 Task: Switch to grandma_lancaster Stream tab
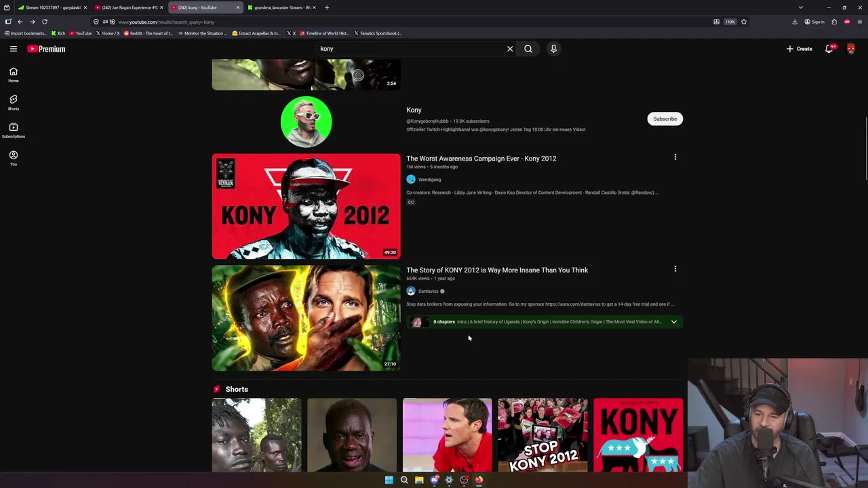pos(281,7)
